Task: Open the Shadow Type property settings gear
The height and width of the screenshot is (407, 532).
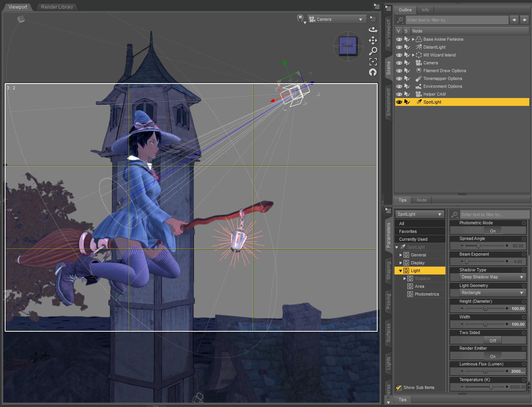Action: click(x=523, y=270)
